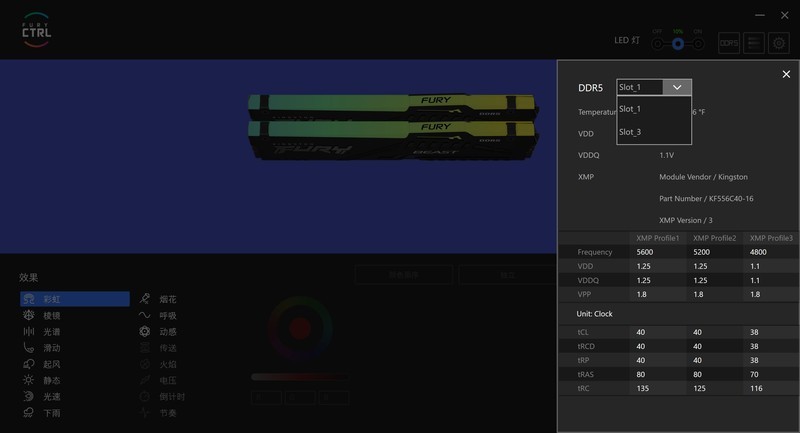Click the Frequency row label
Viewport: 800px width, 433px height.
coord(594,252)
